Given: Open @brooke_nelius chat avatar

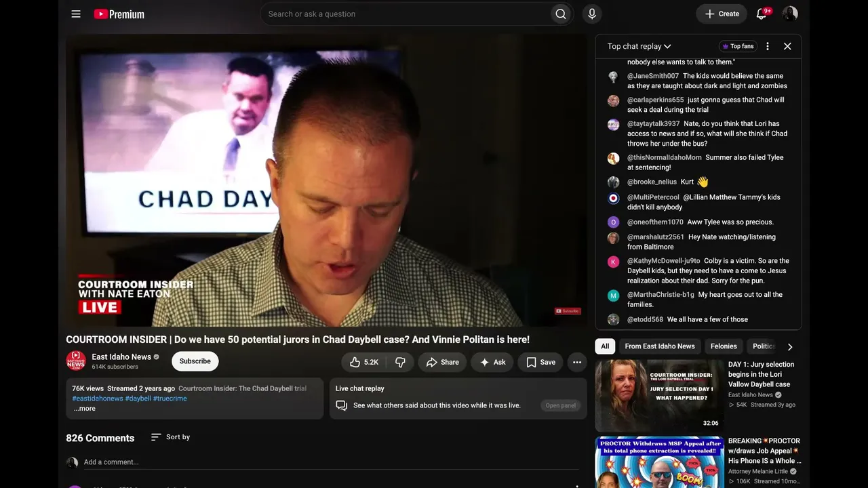Looking at the screenshot, I should point(614,182).
